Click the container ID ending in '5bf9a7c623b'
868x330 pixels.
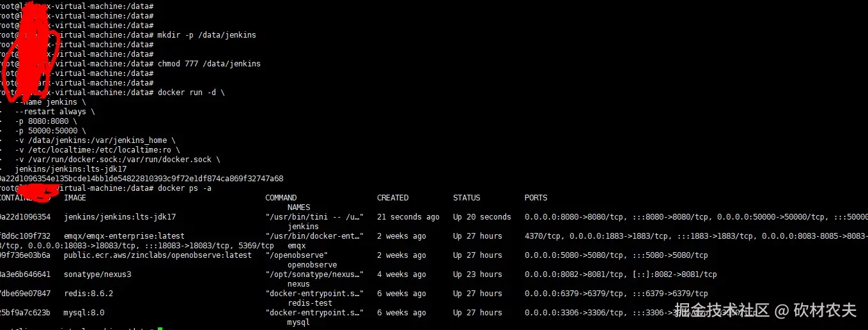(x=26, y=313)
